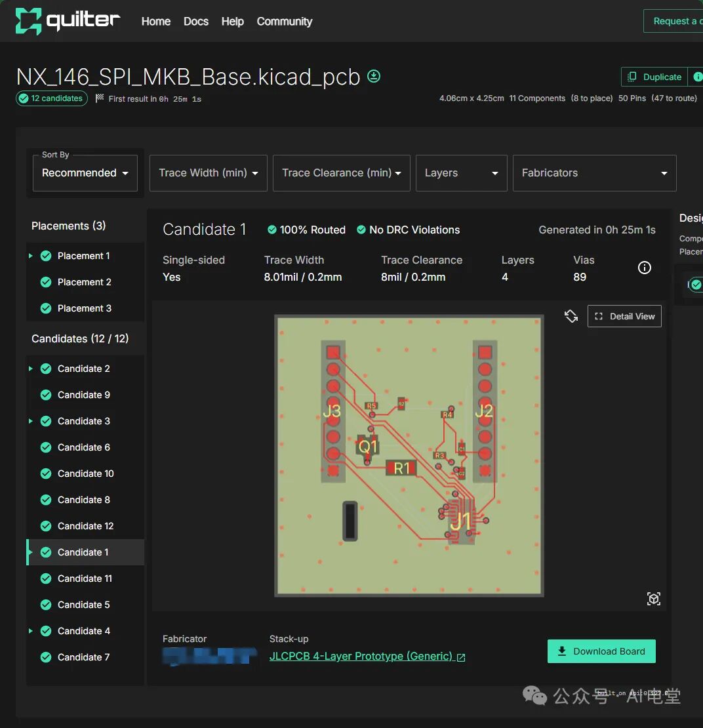Click the info icon beside Vias count
Image resolution: width=703 pixels, height=728 pixels.
[645, 268]
